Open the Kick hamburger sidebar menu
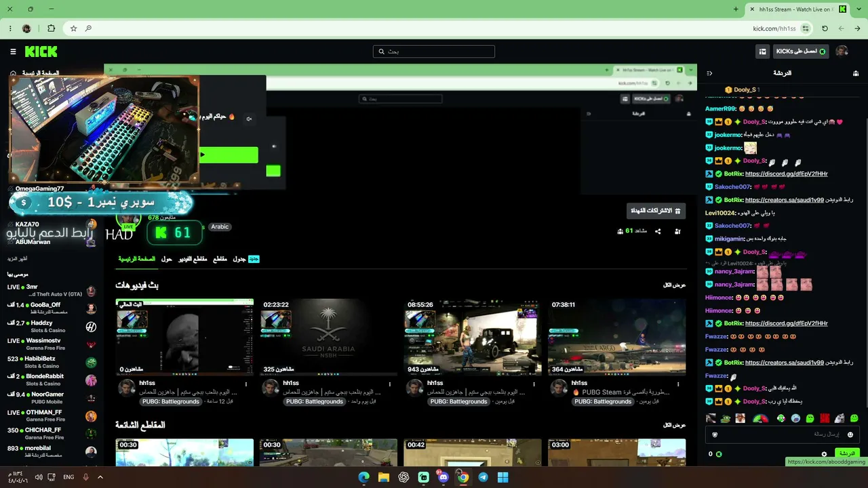The image size is (868, 488). (13, 52)
